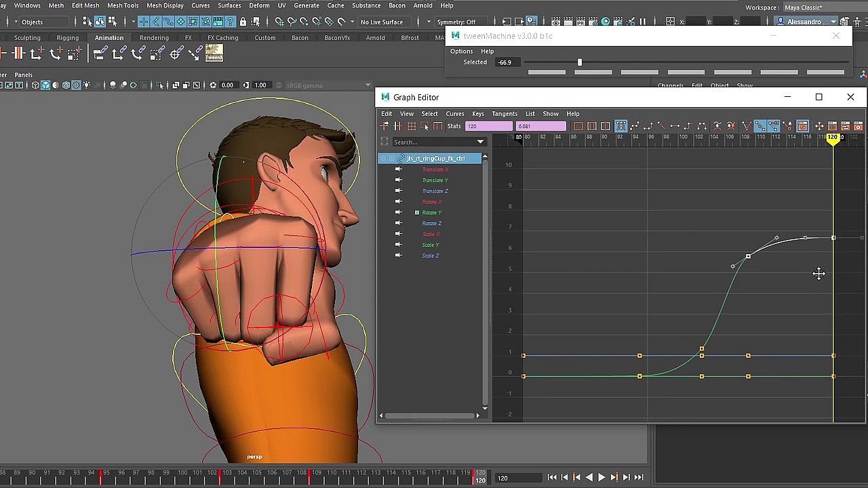868x488 pixels.
Task: Select the Translate X channel in outliner
Action: click(435, 169)
